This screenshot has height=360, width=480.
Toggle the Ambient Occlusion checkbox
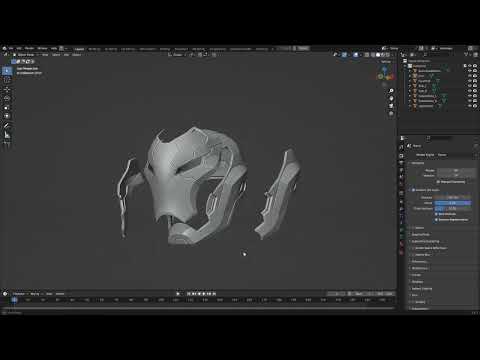coord(413,190)
